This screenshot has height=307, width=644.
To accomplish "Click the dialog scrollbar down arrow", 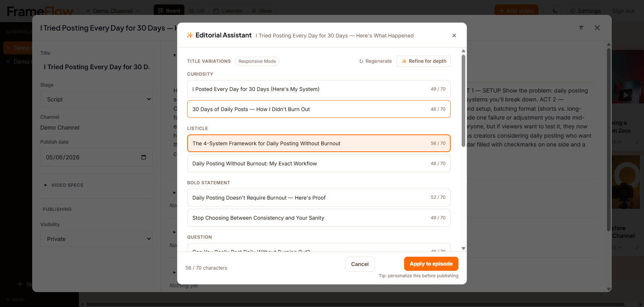I will (x=463, y=249).
